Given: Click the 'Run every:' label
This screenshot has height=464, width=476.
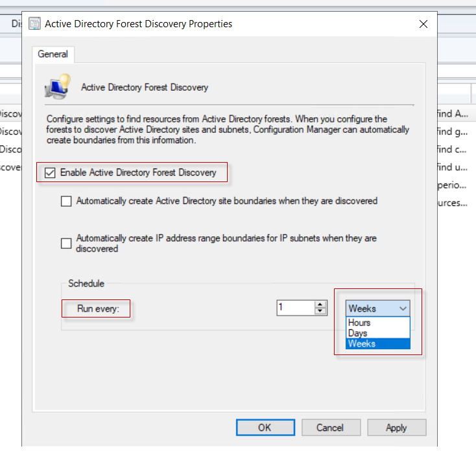Looking at the screenshot, I should click(98, 308).
